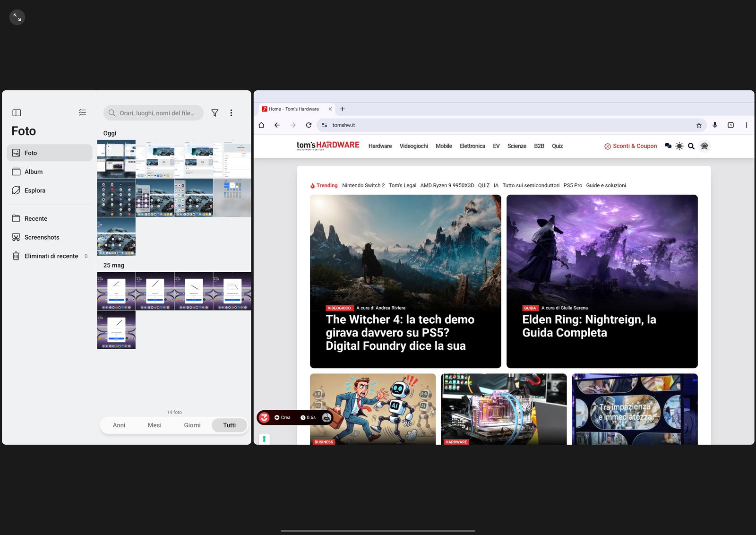Image resolution: width=756 pixels, height=535 pixels.
Task: Open Elden Ring Nightreign guide article
Action: tap(602, 281)
